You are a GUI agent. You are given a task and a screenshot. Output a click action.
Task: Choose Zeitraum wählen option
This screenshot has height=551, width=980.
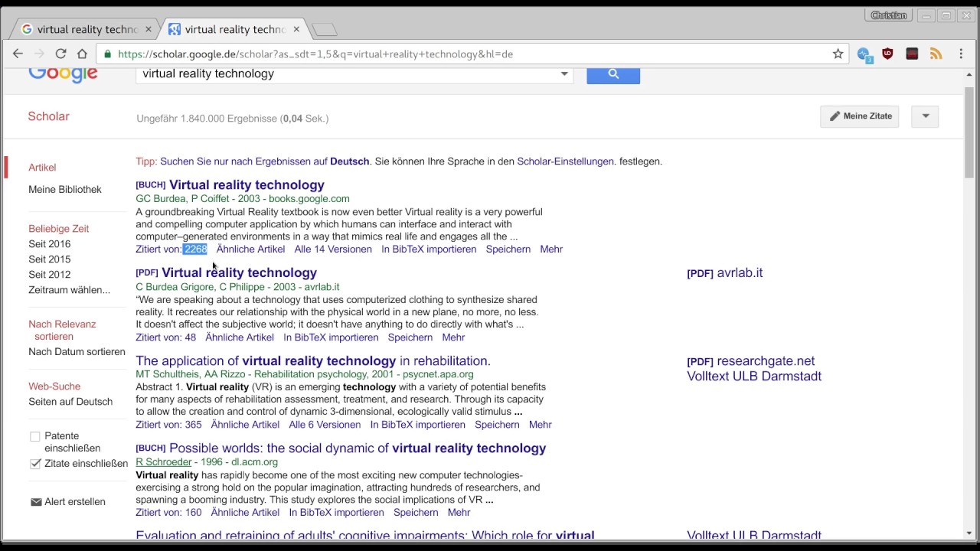coord(69,290)
